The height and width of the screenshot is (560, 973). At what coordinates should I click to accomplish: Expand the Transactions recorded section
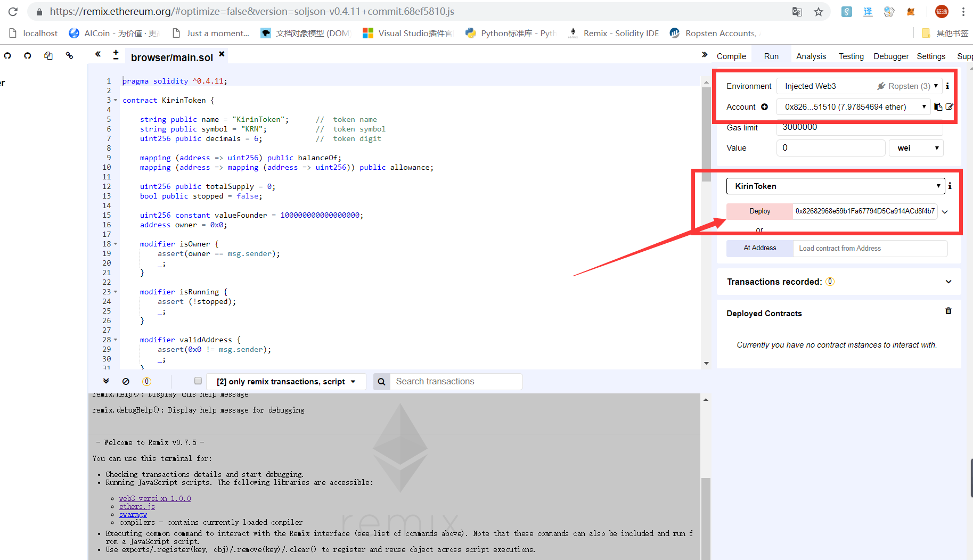pyautogui.click(x=948, y=282)
